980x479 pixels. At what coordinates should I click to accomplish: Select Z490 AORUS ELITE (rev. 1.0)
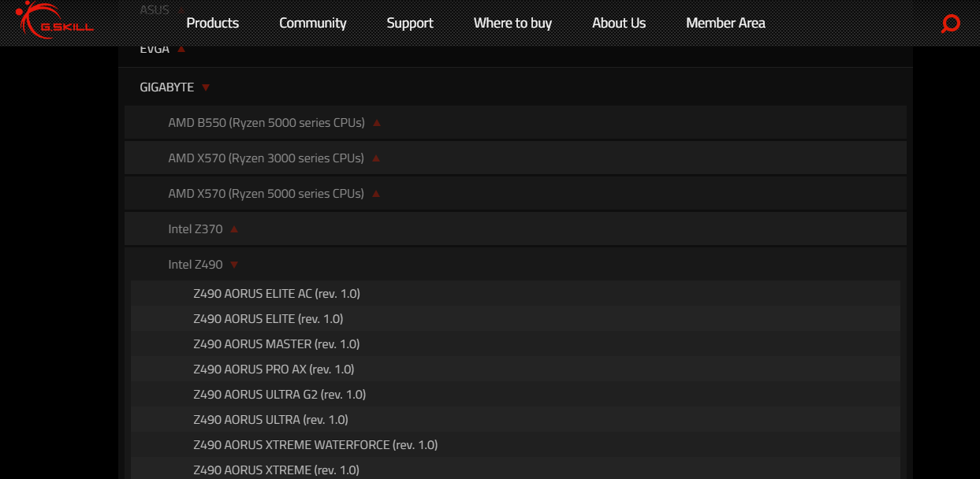click(516, 318)
